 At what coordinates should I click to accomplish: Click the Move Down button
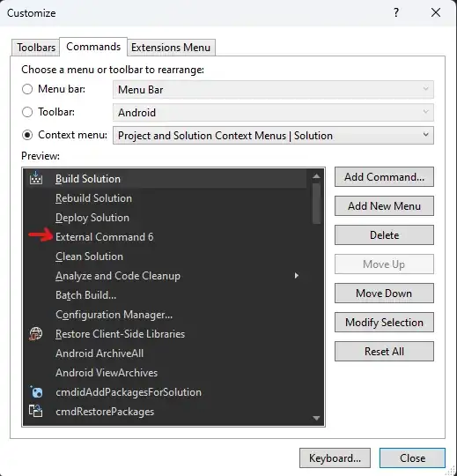[384, 294]
